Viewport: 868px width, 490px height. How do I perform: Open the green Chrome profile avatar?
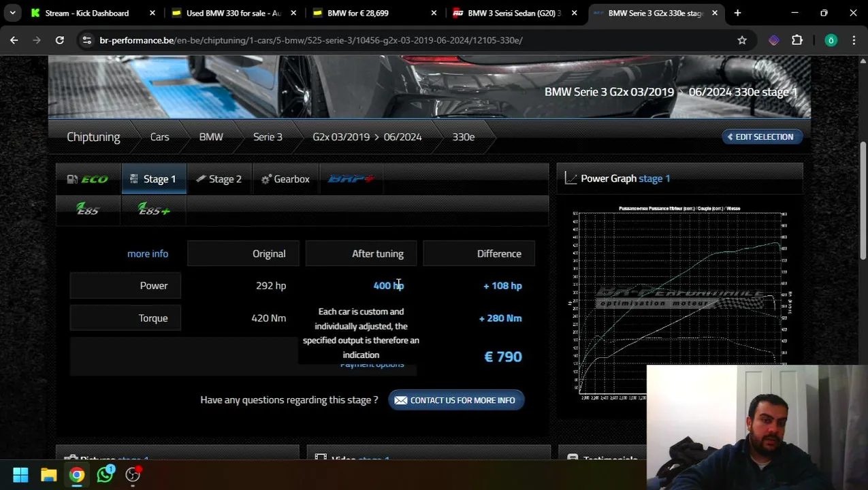click(831, 40)
